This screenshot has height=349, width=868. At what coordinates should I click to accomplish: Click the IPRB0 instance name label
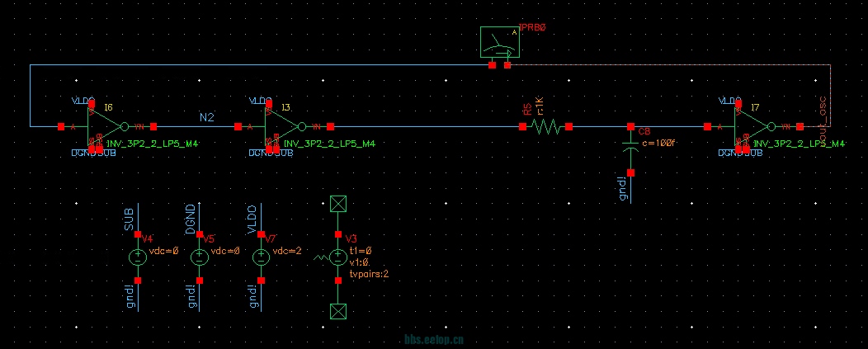click(x=532, y=26)
